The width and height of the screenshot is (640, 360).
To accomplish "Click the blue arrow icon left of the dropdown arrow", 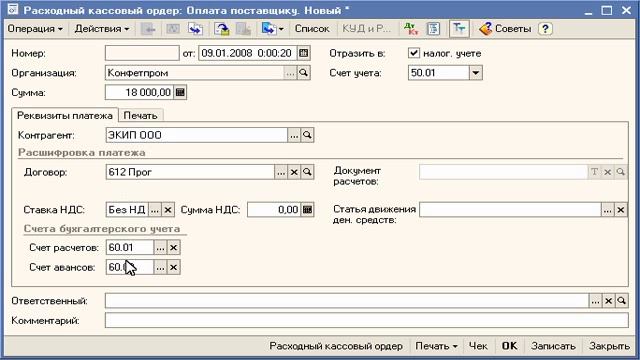I will pyautogui.click(x=269, y=29).
